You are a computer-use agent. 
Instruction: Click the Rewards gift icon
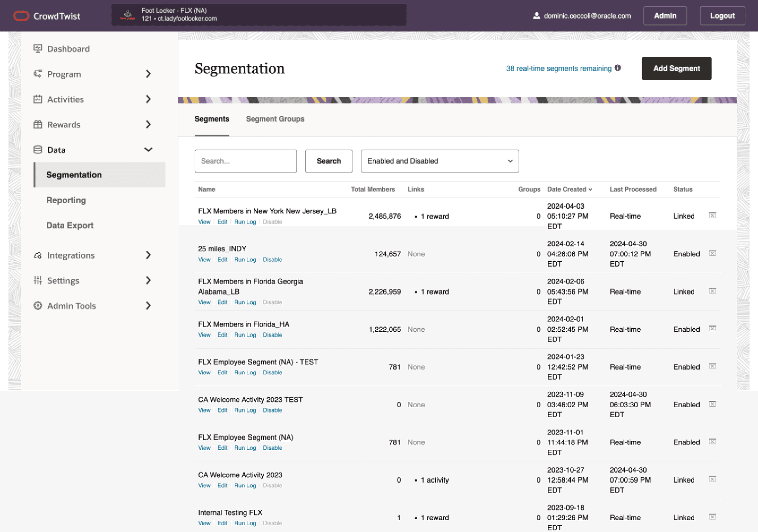pos(38,125)
